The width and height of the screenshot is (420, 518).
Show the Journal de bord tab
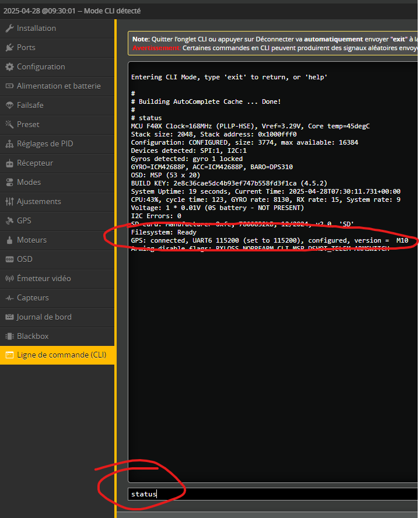point(44,317)
